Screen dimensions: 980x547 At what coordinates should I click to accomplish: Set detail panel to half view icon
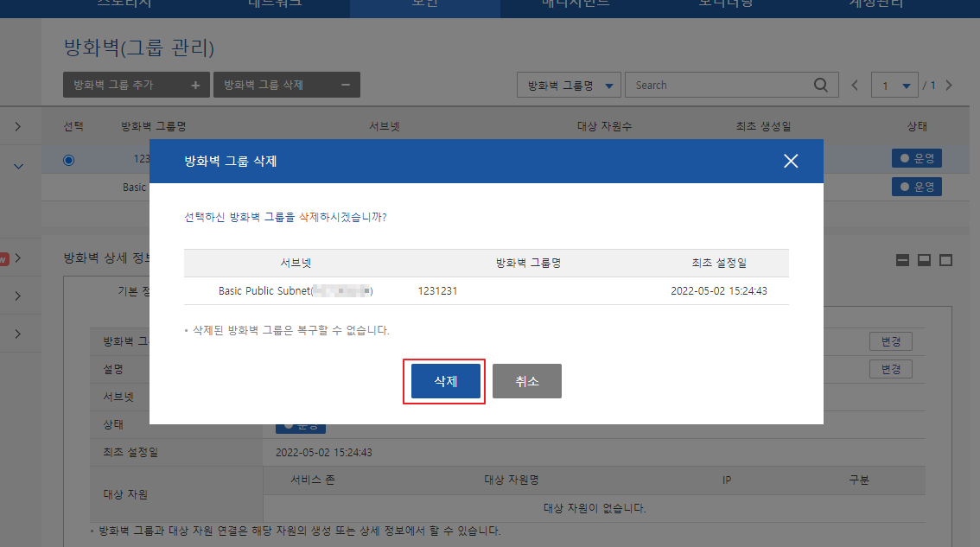point(924,260)
